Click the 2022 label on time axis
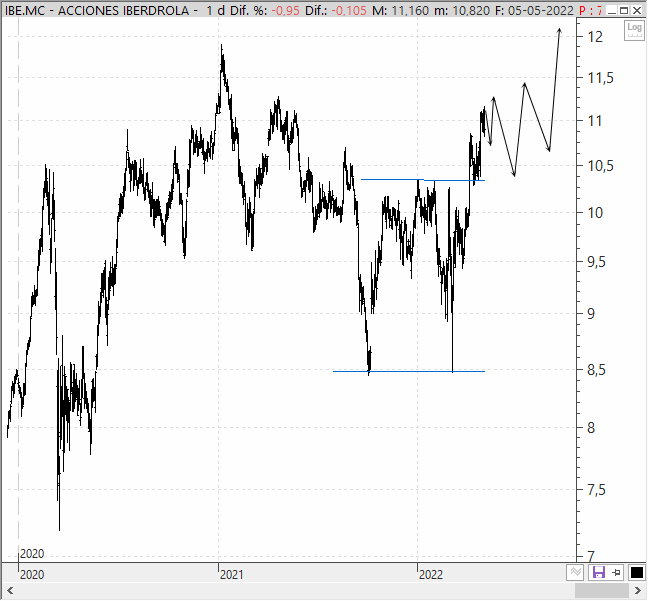This screenshot has width=648, height=601. tap(431, 575)
